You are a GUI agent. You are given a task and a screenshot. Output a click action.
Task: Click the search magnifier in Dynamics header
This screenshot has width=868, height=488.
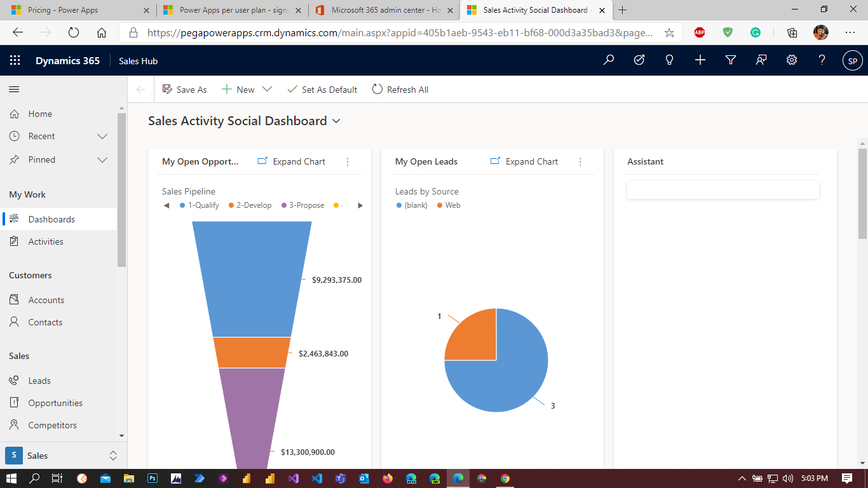click(x=609, y=60)
